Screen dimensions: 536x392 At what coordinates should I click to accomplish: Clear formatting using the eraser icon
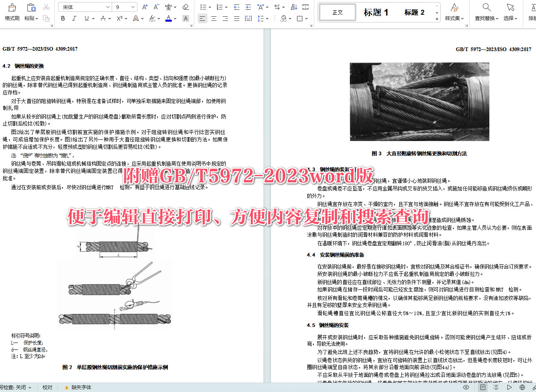[186, 7]
